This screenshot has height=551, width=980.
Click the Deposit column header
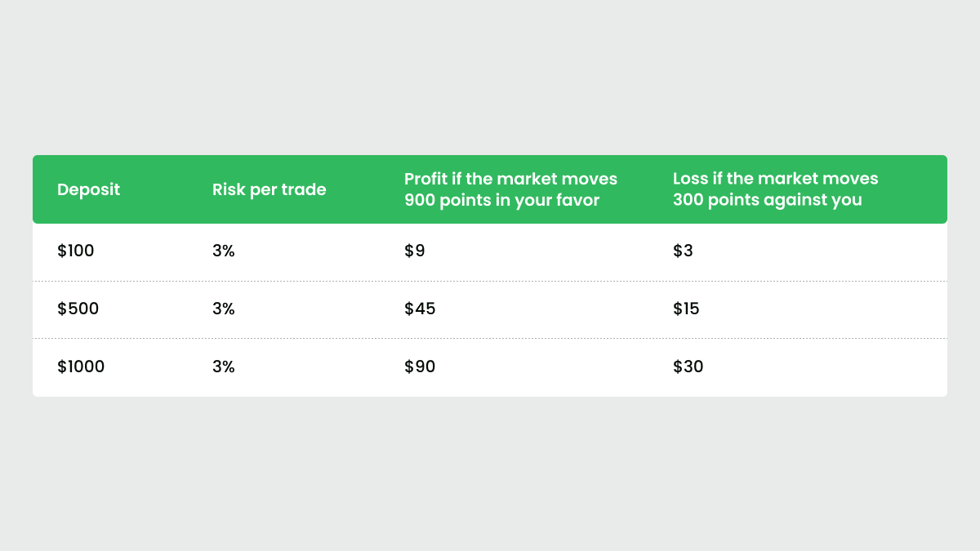point(88,189)
